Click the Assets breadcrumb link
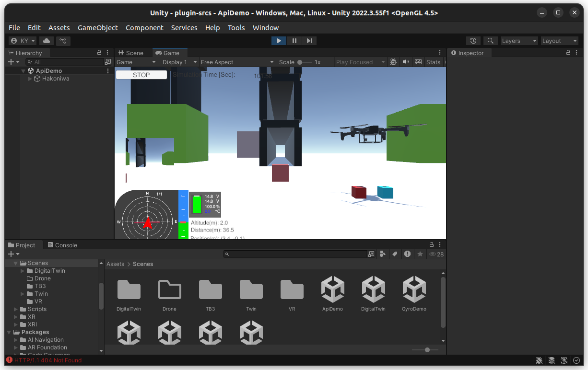This screenshot has height=370, width=588. (x=115, y=264)
